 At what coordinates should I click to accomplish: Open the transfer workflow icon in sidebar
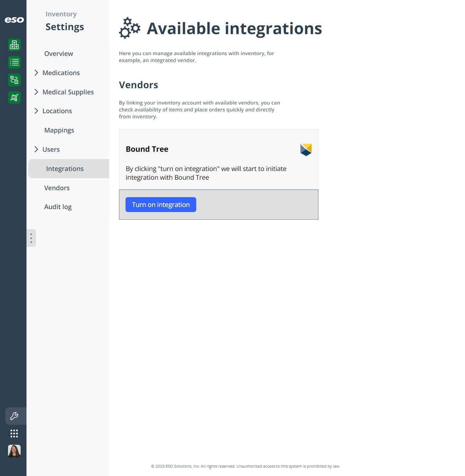click(x=14, y=80)
